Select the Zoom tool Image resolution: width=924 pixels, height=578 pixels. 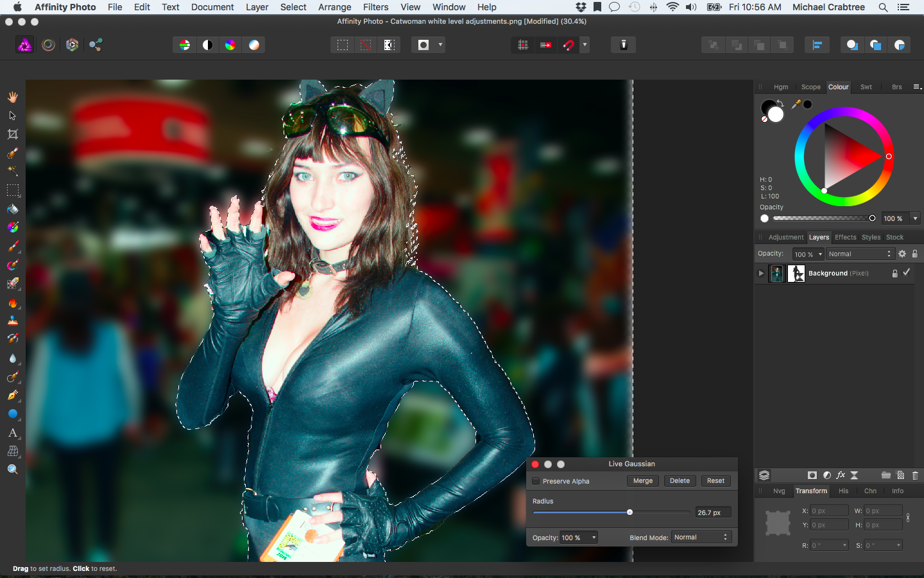tap(13, 469)
